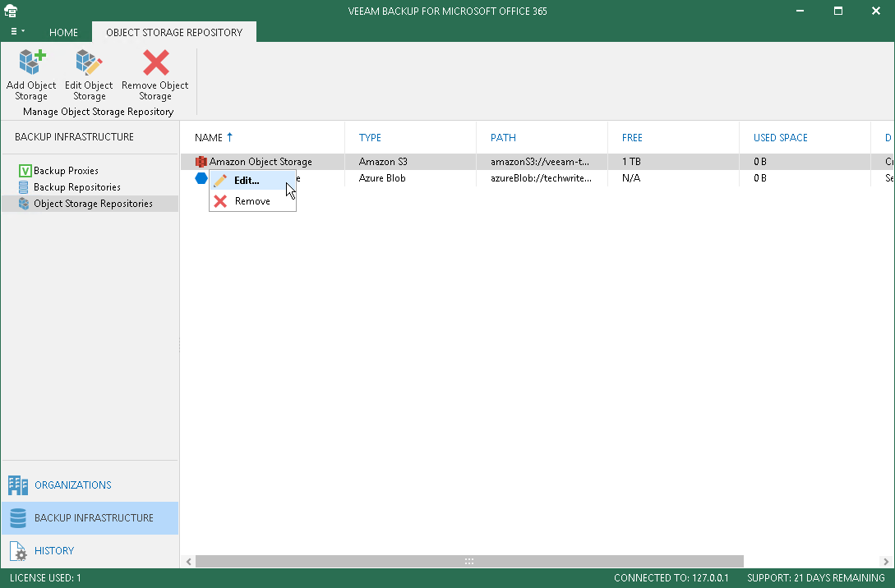This screenshot has width=895, height=588.
Task: Sort by the NAME column header
Action: pyautogui.click(x=208, y=137)
